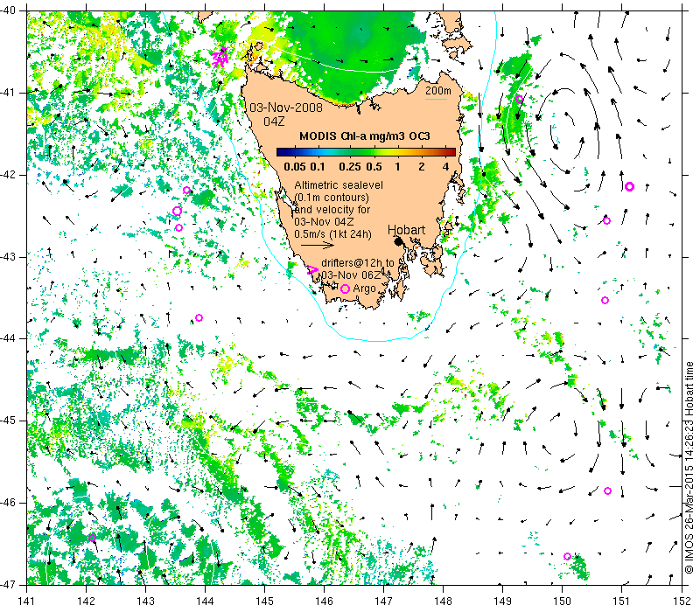Viewport: 700px width, 612px height.
Task: Click the 200m depth contour label
Action: pyautogui.click(x=438, y=91)
